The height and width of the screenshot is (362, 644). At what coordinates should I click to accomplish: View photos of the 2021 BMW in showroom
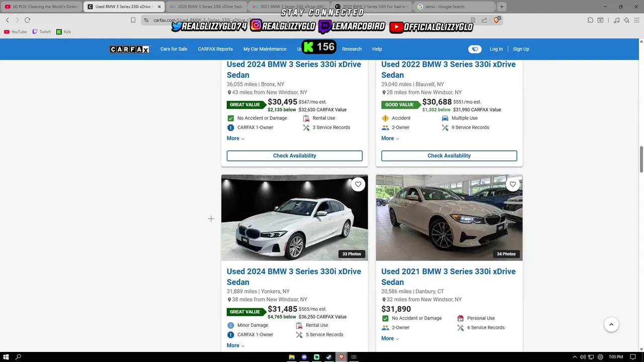(449, 218)
